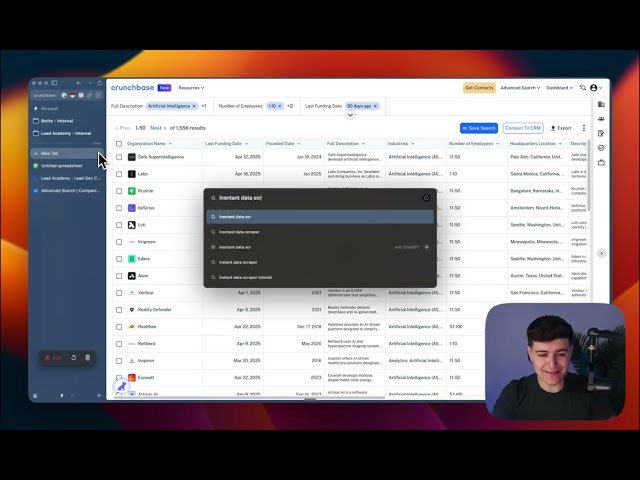The image size is (640, 480).
Task: Expand filters with the down chevron
Action: pyautogui.click(x=350, y=115)
